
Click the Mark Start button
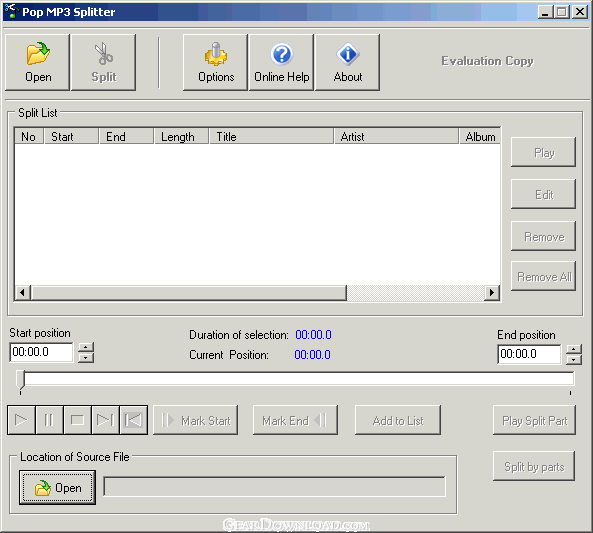[x=196, y=420]
